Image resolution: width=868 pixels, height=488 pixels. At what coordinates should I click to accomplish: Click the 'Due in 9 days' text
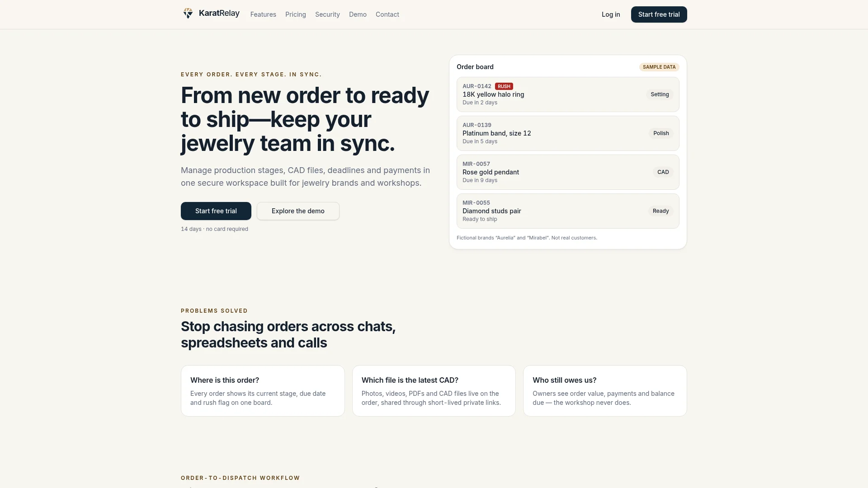click(480, 180)
